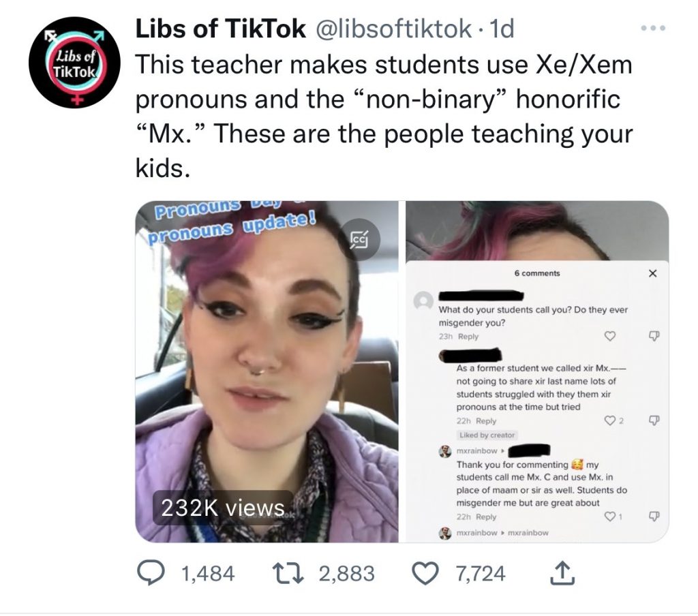Reply to the comment posted 23h ago
The image size is (698, 616).
(468, 337)
